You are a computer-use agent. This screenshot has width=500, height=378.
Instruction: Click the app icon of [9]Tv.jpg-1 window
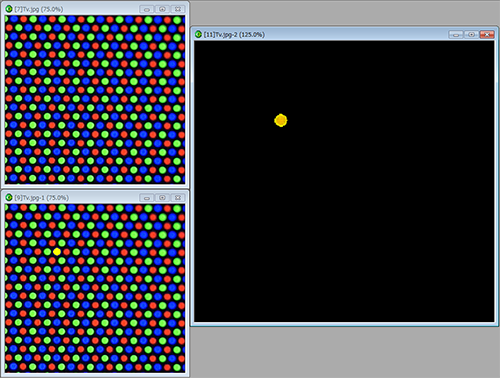(x=9, y=198)
